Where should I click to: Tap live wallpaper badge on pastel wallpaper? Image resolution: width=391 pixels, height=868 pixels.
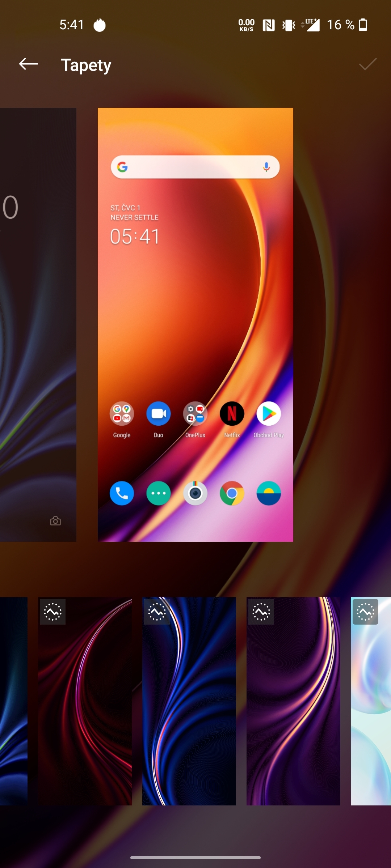pos(365,612)
